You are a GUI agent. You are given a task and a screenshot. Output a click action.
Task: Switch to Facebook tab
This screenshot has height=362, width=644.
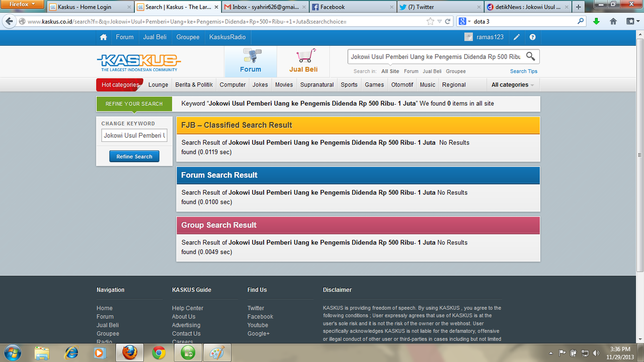tap(352, 7)
